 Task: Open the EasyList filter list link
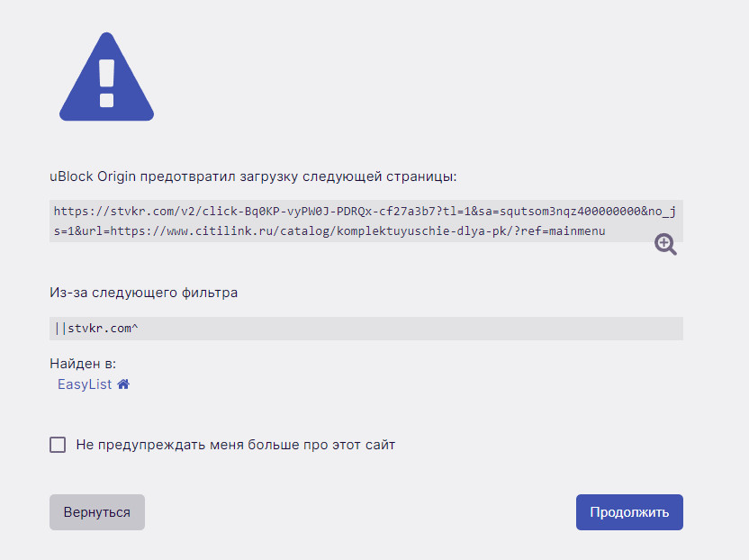tap(85, 384)
